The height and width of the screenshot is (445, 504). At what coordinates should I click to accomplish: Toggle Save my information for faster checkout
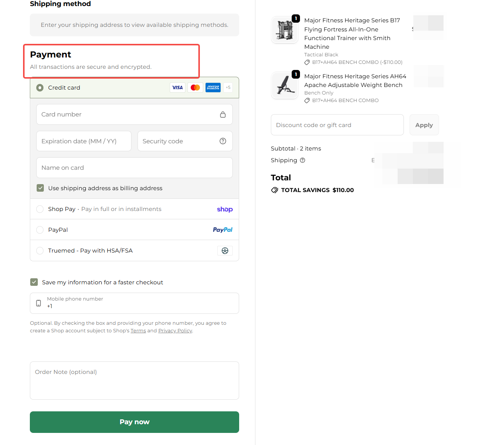pyautogui.click(x=34, y=282)
